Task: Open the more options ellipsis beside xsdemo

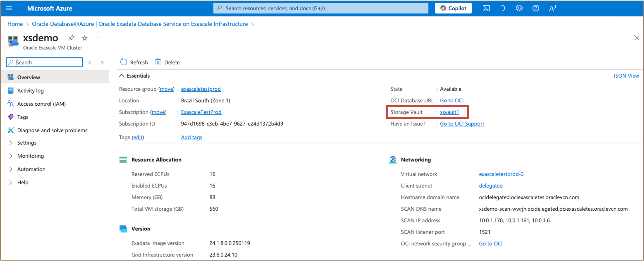Action: (98, 38)
